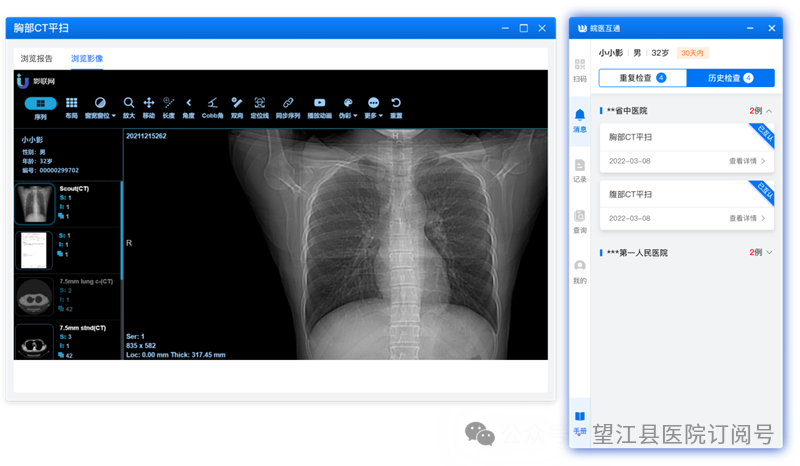Screen dimensions: 800x466
Task: Minimize the 皖医互通 window
Action: coord(750,28)
